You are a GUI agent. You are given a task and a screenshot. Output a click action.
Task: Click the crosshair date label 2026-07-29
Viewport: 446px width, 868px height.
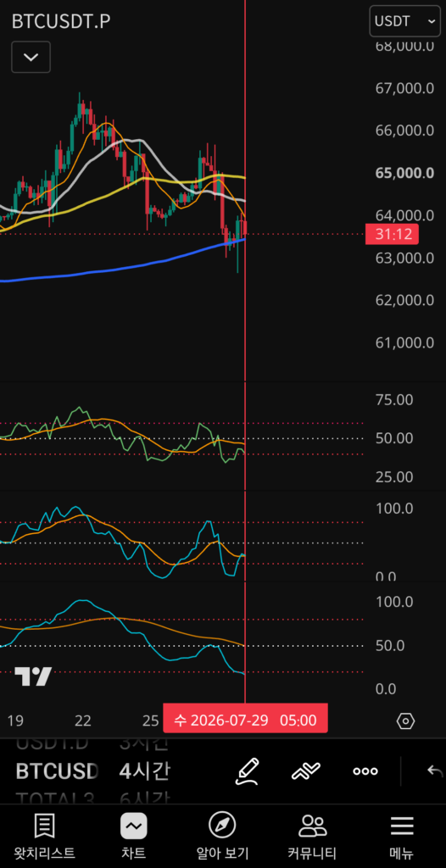pyautogui.click(x=245, y=721)
